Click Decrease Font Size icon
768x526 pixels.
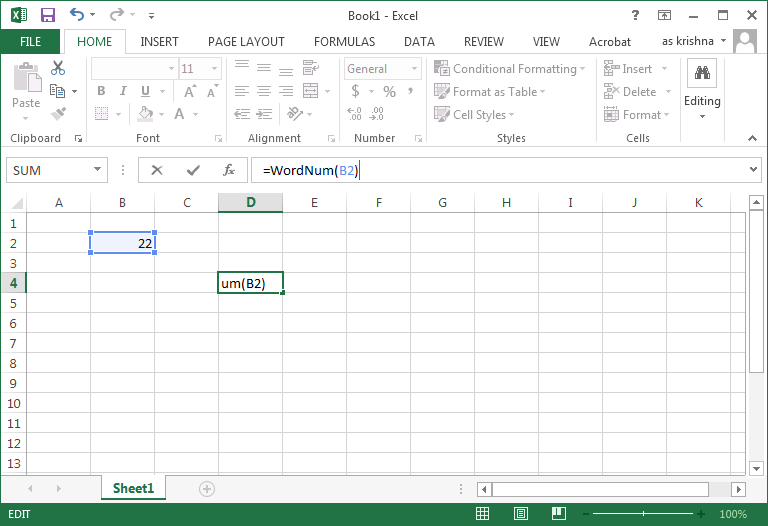[x=212, y=91]
